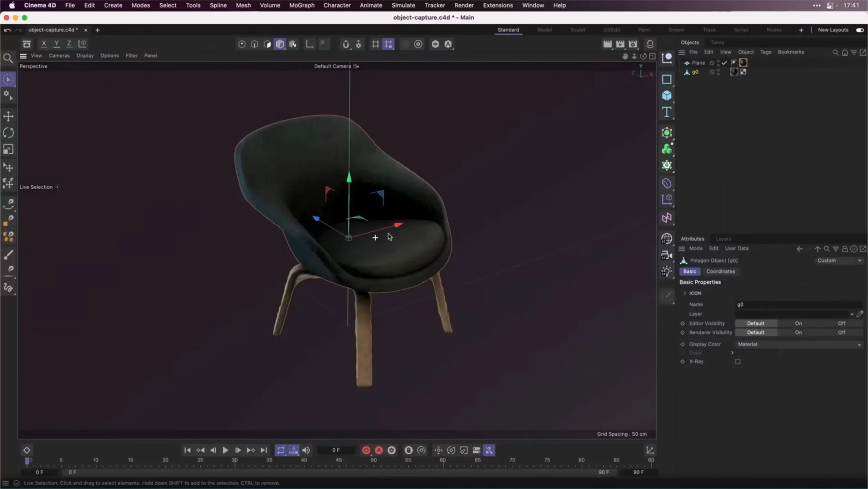Image resolution: width=868 pixels, height=489 pixels.
Task: Open the Display Color dropdown
Action: click(x=798, y=344)
